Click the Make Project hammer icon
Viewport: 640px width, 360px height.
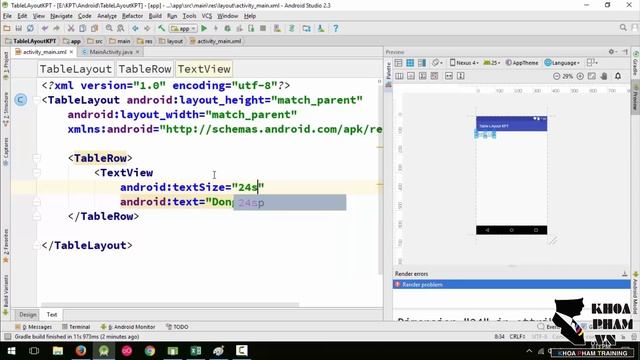(162, 29)
